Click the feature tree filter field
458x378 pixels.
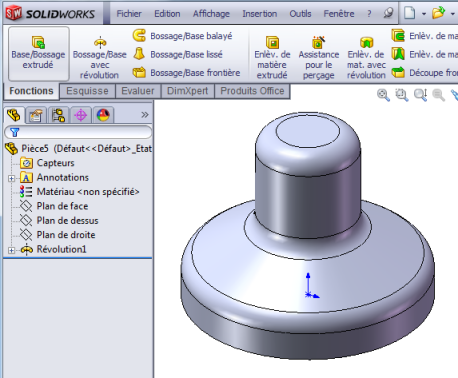click(78, 132)
